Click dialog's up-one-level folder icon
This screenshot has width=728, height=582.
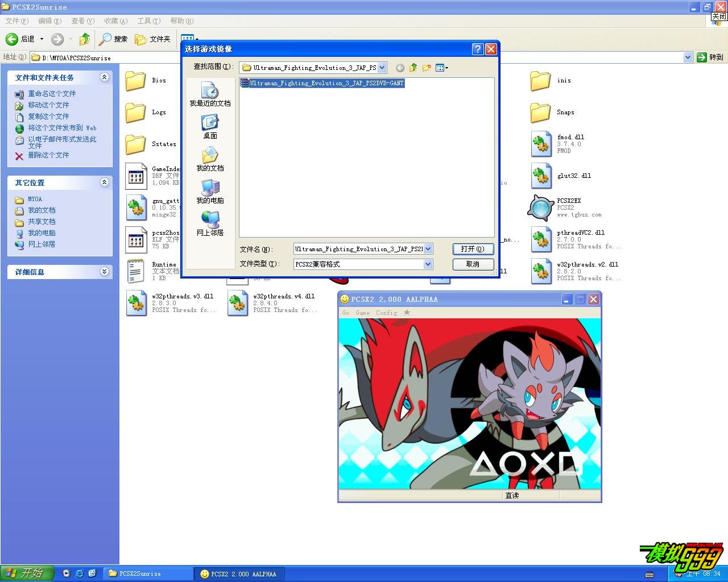[413, 68]
